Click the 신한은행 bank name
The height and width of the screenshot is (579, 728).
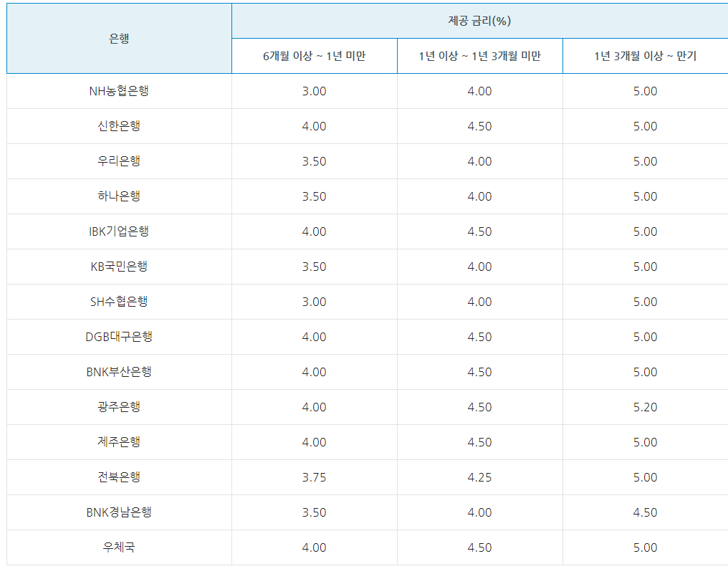119,126
